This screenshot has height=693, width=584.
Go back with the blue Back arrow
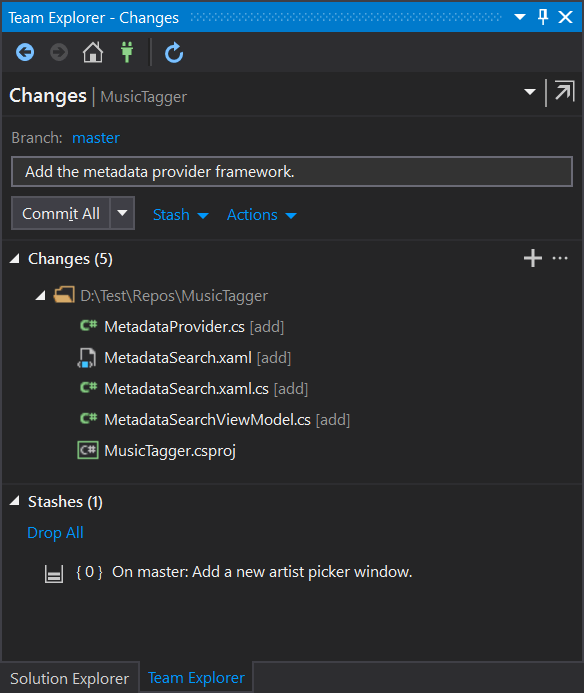(x=25, y=53)
